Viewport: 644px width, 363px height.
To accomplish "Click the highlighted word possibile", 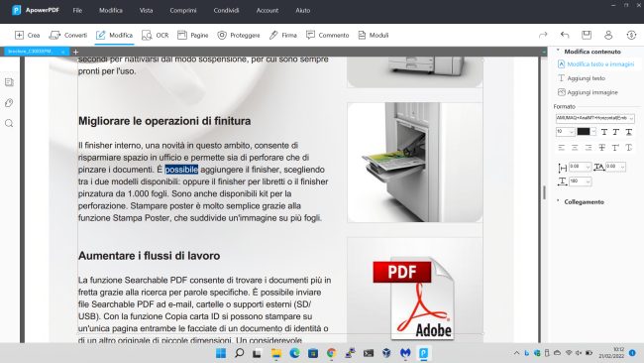I will pos(181,170).
